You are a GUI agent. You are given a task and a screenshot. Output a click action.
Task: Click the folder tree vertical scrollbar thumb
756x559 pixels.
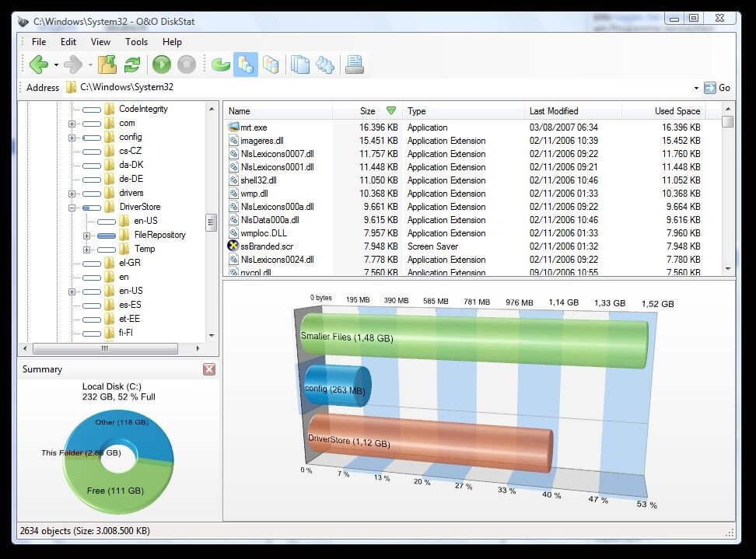(211, 222)
